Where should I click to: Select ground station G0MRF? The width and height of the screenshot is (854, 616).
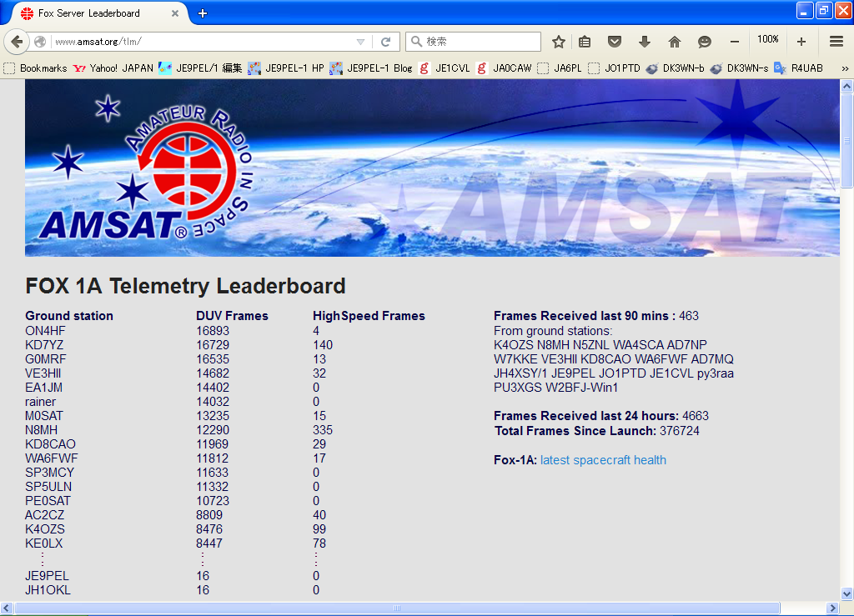46,359
